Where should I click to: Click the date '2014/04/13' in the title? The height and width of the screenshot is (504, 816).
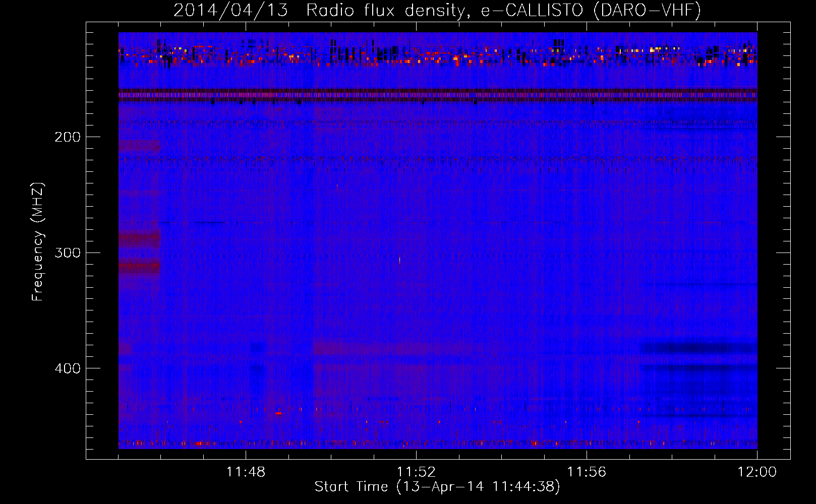coord(230,10)
